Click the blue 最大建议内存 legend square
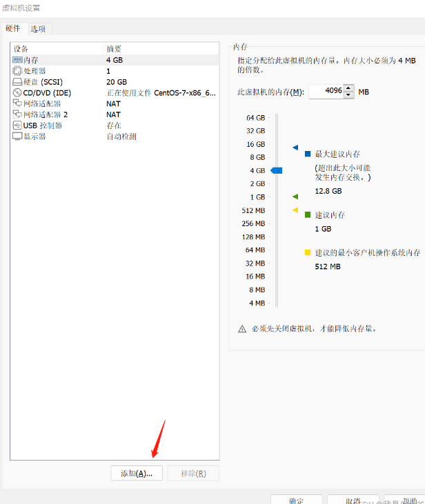This screenshot has width=425, height=504. pyautogui.click(x=308, y=154)
